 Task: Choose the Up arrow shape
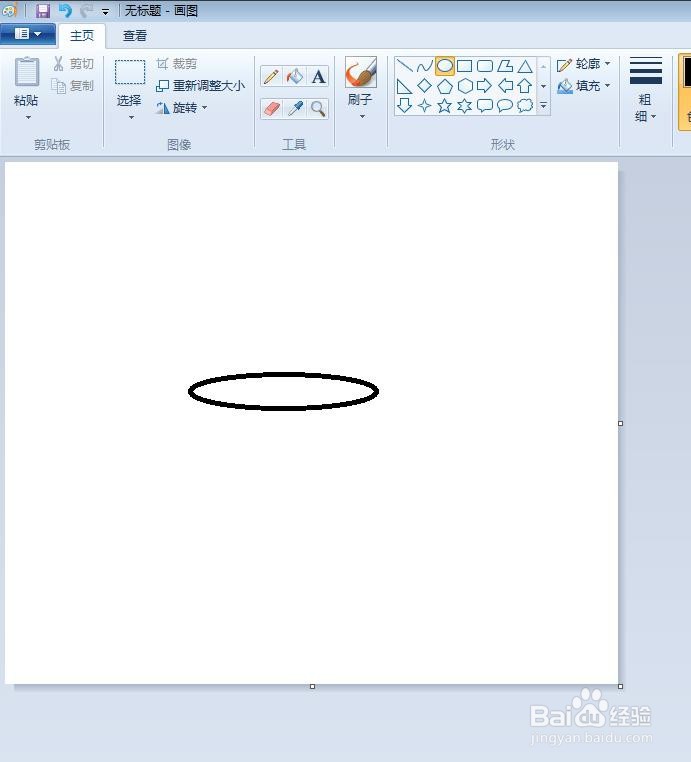524,86
